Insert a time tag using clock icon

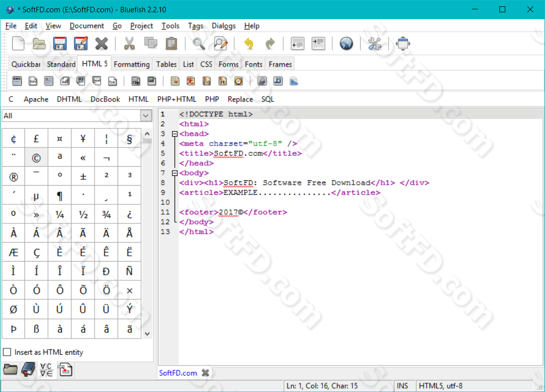point(238,81)
